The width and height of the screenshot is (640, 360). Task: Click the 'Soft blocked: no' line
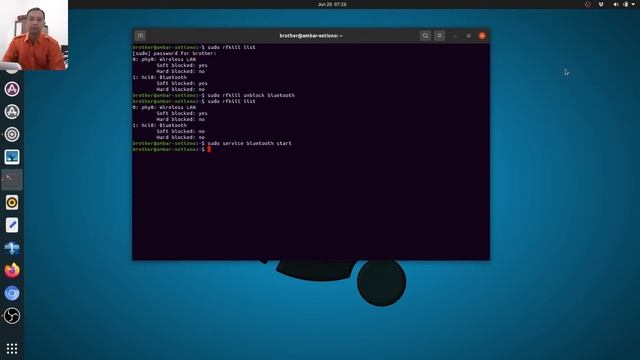180,131
